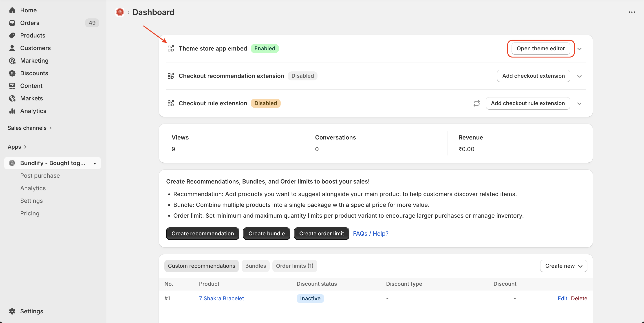644x323 pixels.
Task: Click the Home icon in sidebar
Action: tap(12, 10)
